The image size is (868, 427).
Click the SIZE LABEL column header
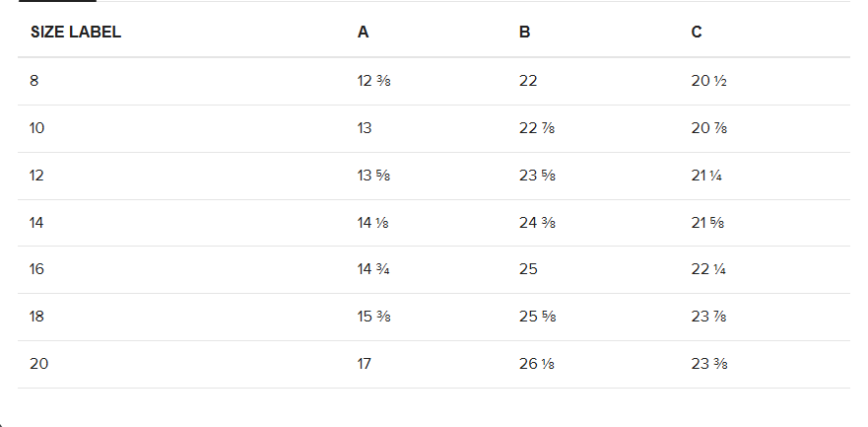point(76,33)
